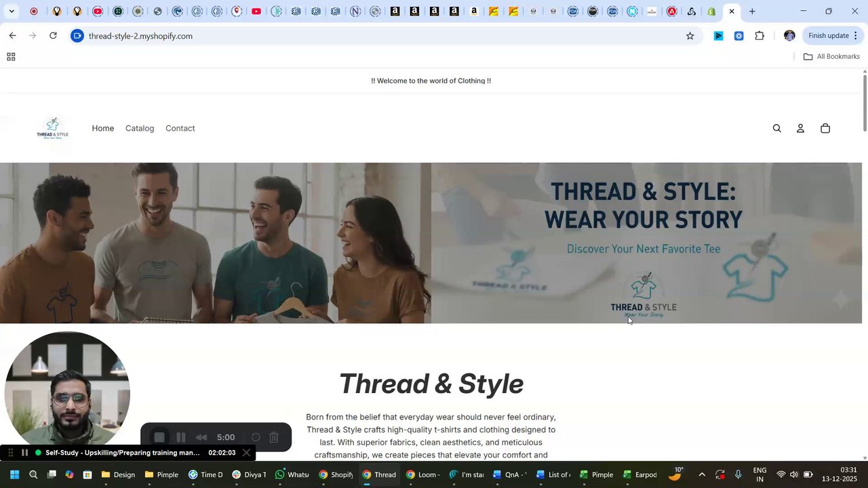The width and height of the screenshot is (868, 488).
Task: Click the welcome announcement bar text
Action: click(431, 81)
